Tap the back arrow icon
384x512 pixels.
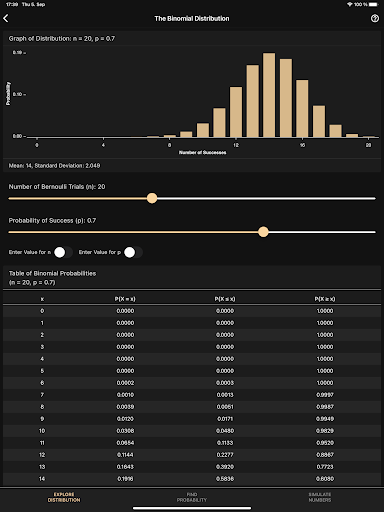[6, 19]
